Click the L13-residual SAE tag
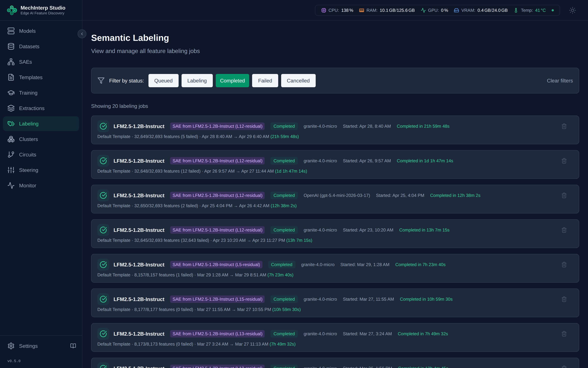588x368 pixels. (x=217, y=334)
